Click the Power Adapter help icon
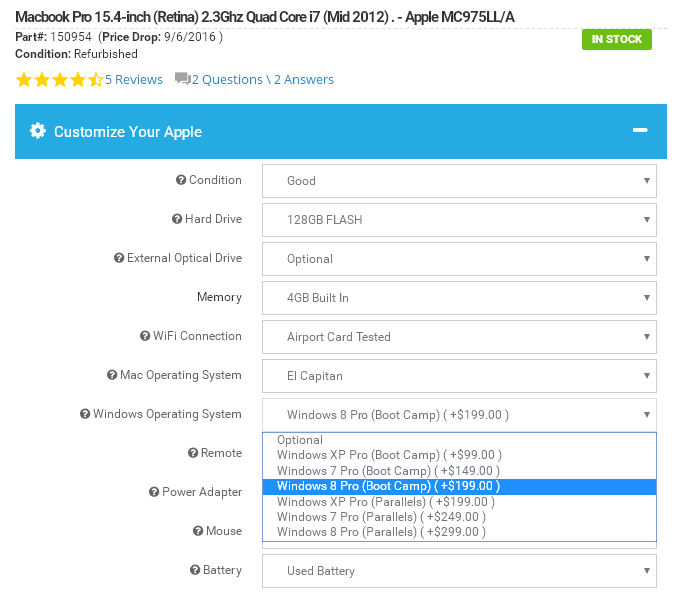This screenshot has height=592, width=681. click(154, 492)
